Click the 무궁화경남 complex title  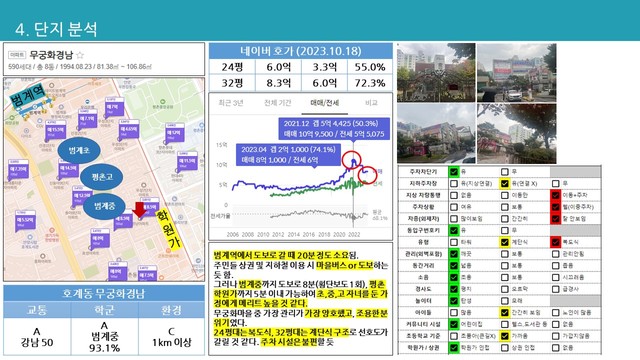51,55
